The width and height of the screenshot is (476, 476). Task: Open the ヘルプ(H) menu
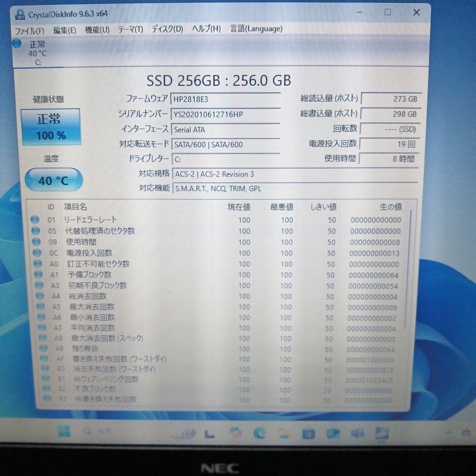(205, 29)
